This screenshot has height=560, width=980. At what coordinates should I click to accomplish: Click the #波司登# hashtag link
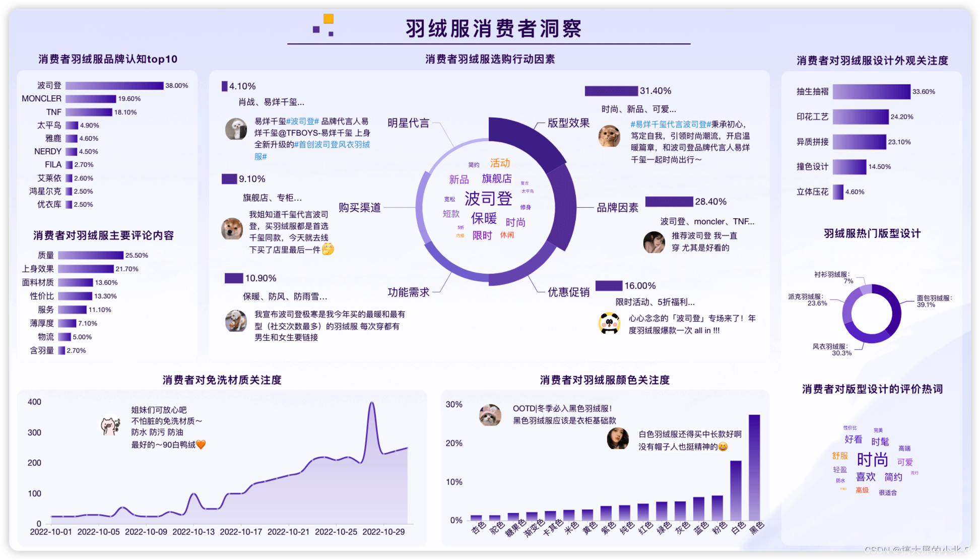click(302, 121)
